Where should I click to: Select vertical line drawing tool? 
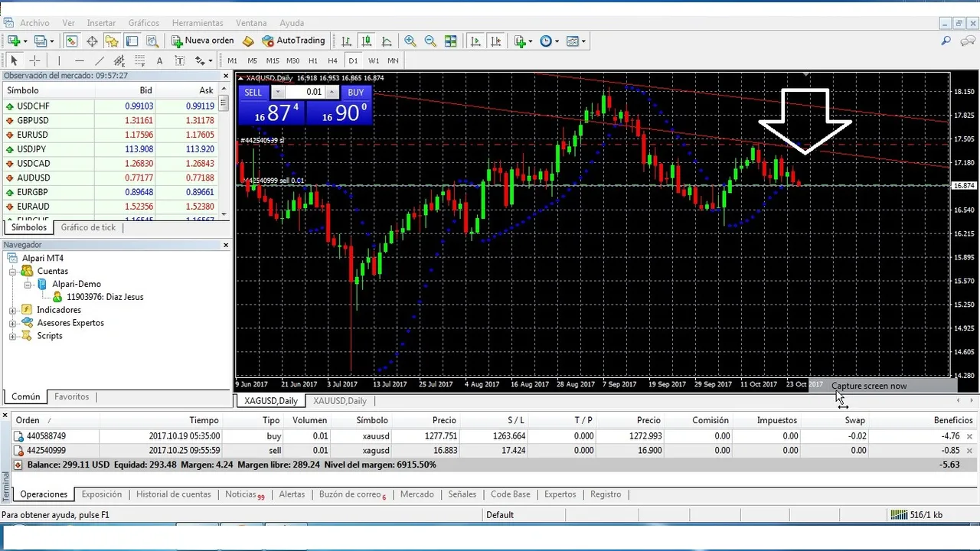(59, 60)
